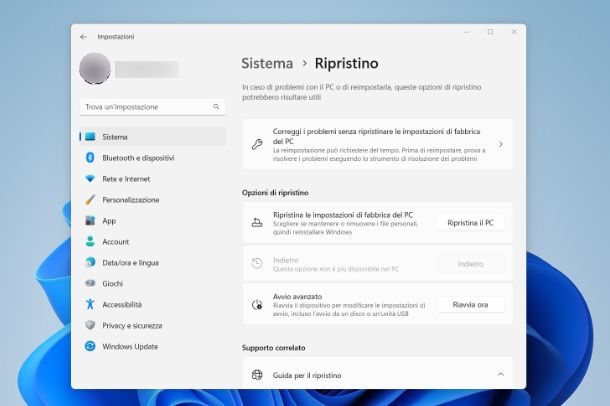Open Data/ora e lingua section

pos(152,263)
